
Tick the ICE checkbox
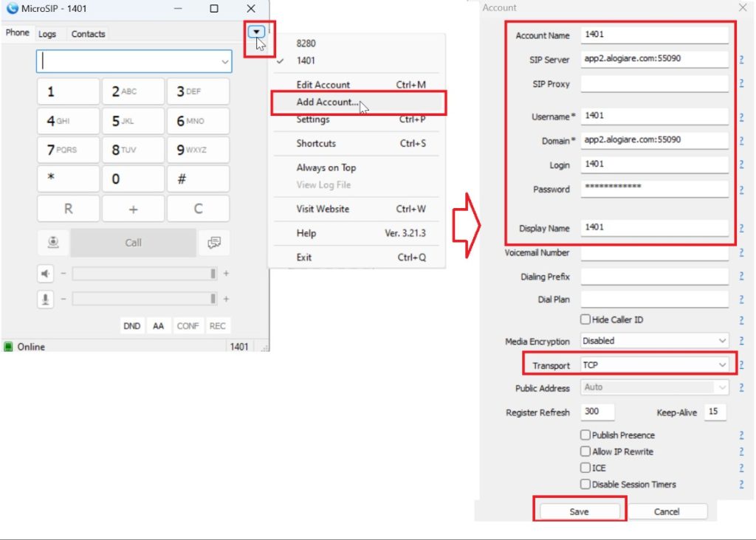click(585, 468)
